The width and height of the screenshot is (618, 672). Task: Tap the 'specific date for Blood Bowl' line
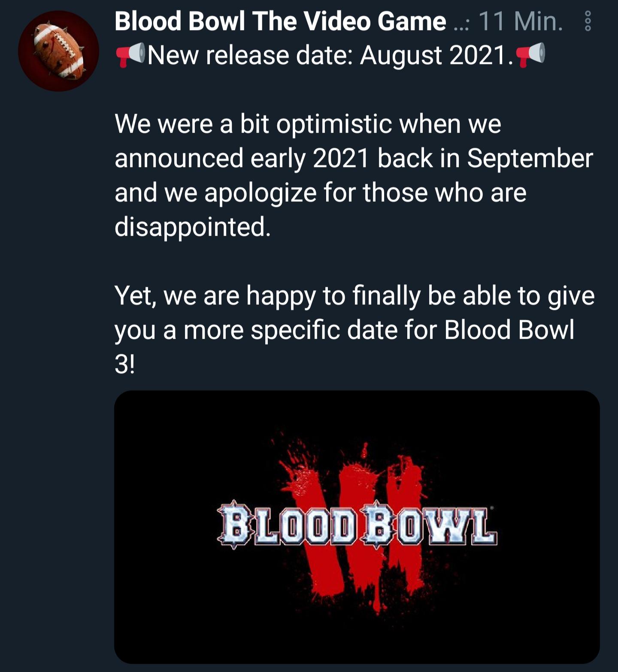click(x=412, y=330)
